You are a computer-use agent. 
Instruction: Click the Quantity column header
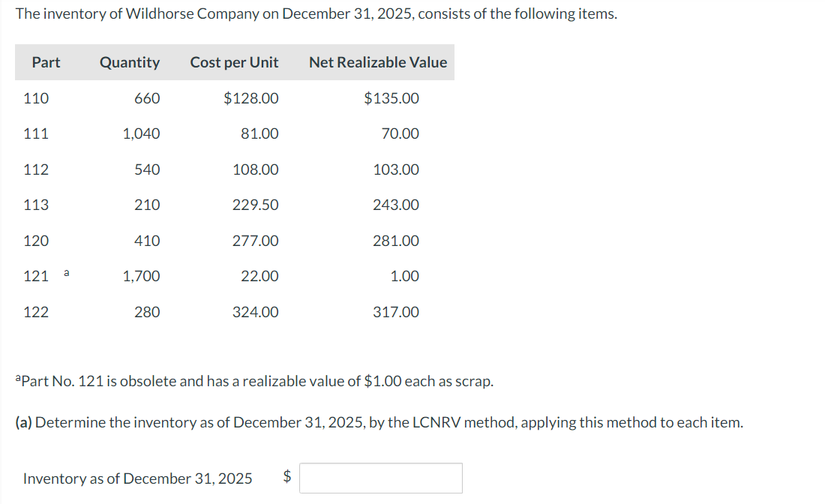130,62
